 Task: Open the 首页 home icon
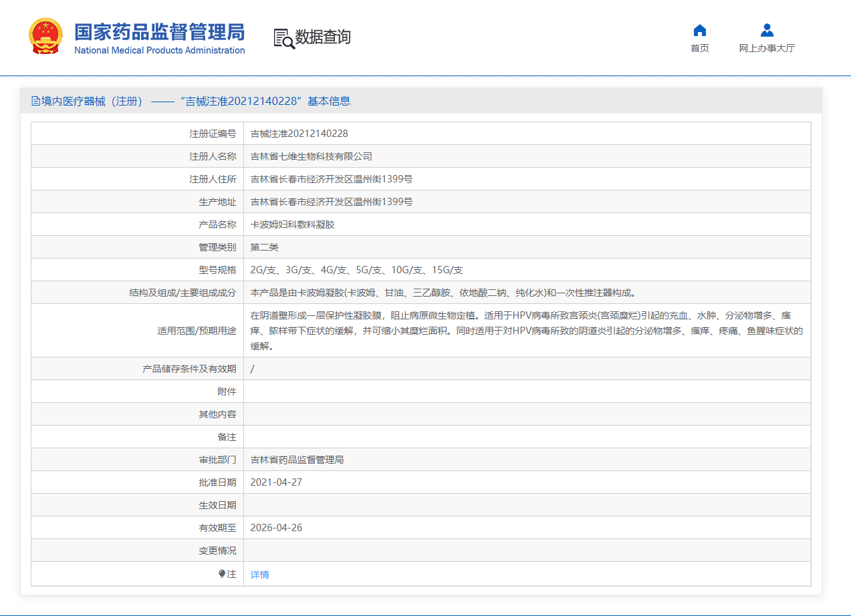(x=700, y=30)
